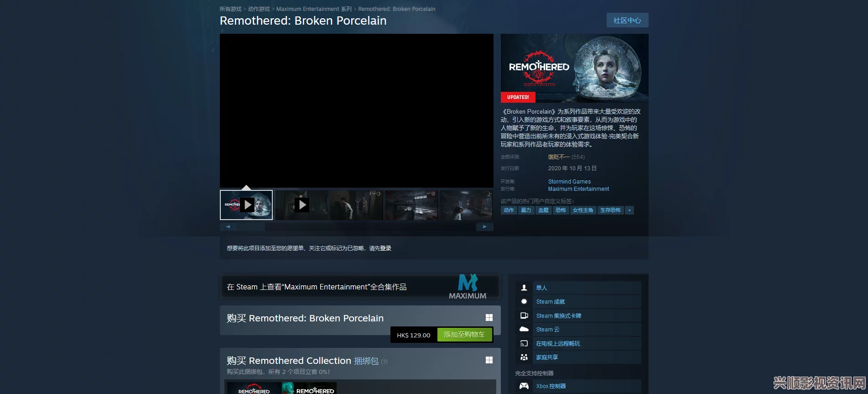
Task: Click the Remothered game header image
Action: [x=574, y=68]
